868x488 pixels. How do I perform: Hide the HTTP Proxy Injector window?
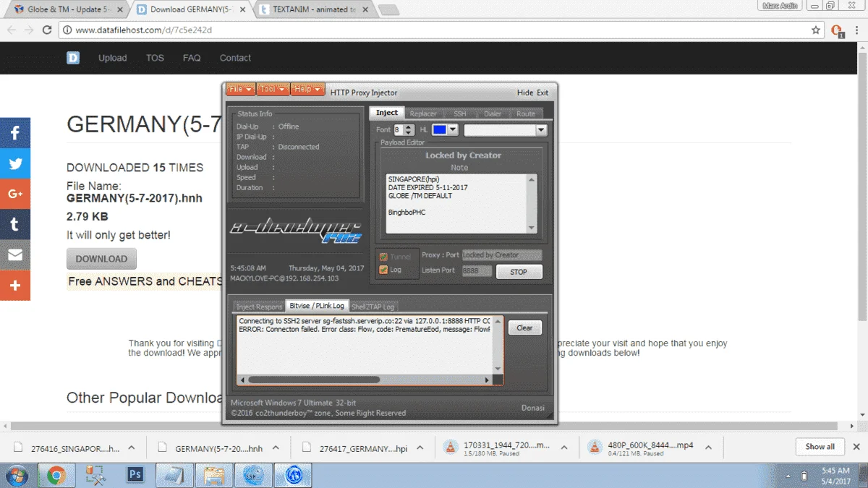point(524,93)
